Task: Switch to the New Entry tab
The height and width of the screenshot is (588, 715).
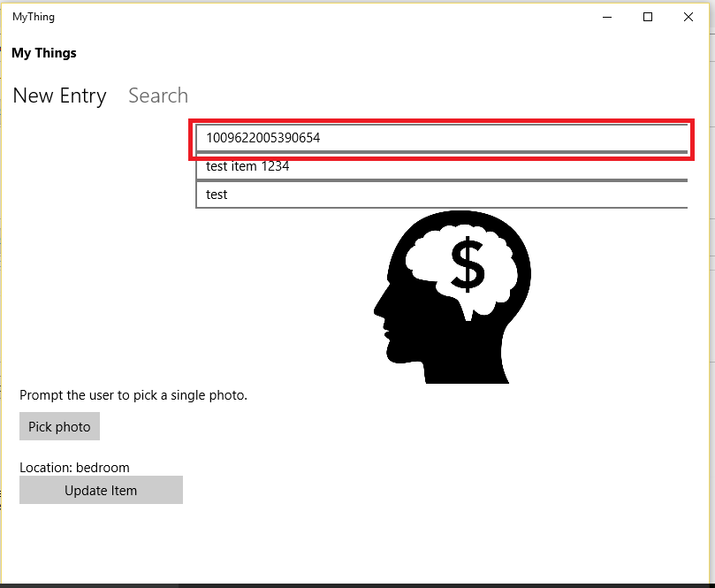Action: [x=59, y=95]
